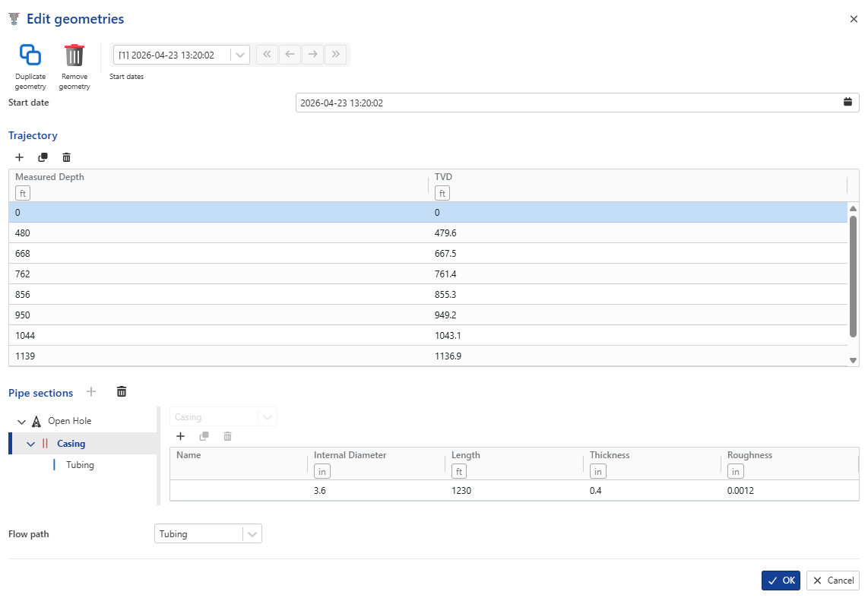Close the Edit geometries dialog
The width and height of the screenshot is (868, 598).
pyautogui.click(x=854, y=19)
